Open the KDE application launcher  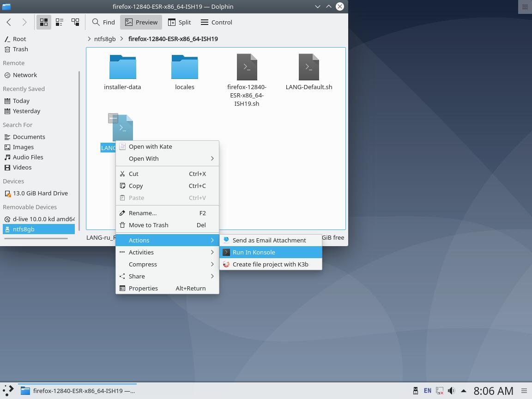click(8, 391)
